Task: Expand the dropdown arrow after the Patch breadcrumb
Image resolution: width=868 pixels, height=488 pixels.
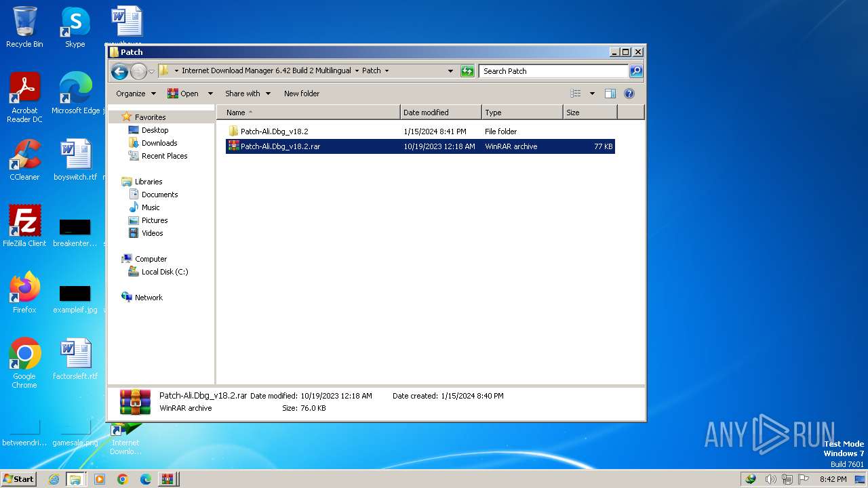Action: coord(387,70)
